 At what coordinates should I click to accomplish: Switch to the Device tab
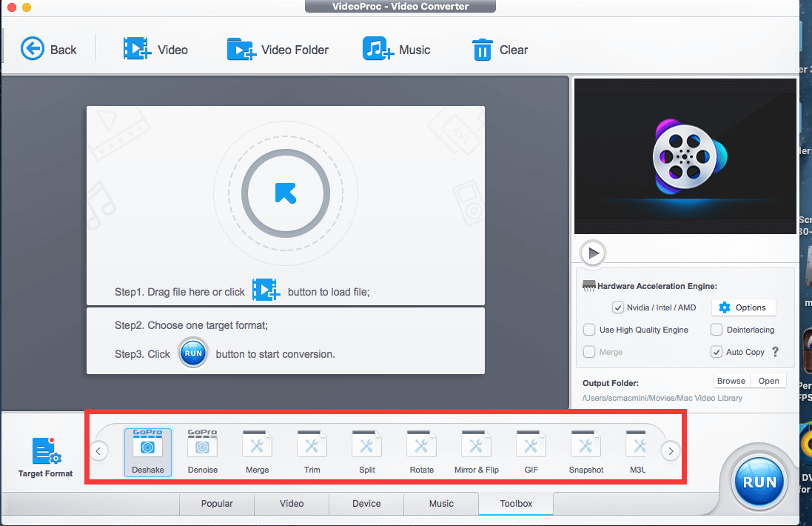coord(366,504)
